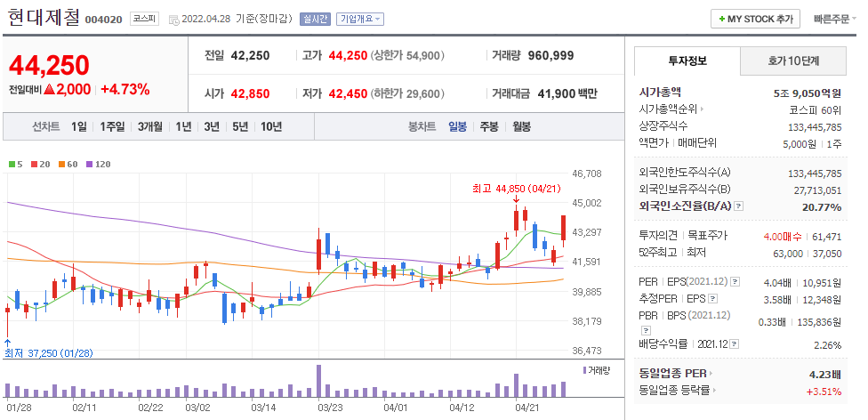Image resolution: width=868 pixels, height=420 pixels.
Task: Click the 시가총액 value 5조 9,050억원
Action: click(808, 93)
